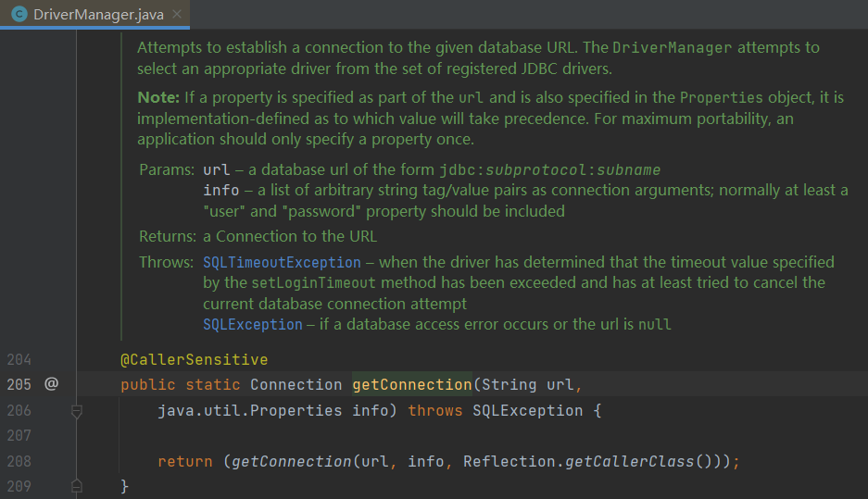This screenshot has height=499, width=868.
Task: Click SQLException in the throws clause
Action: point(527,410)
